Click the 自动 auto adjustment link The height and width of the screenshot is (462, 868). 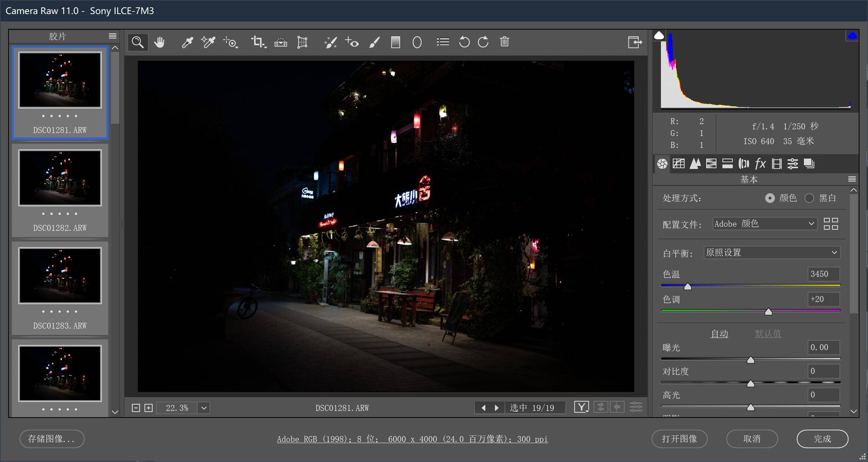[719, 333]
